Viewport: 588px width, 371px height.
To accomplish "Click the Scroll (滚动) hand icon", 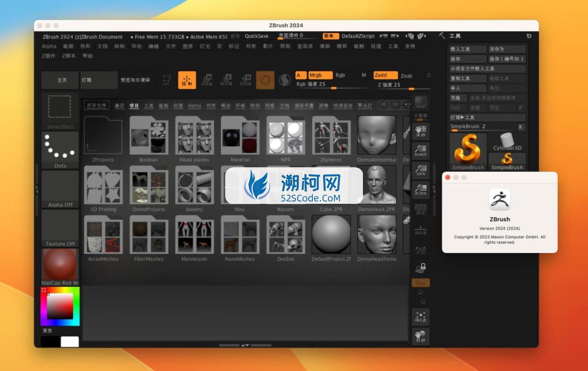I will (x=421, y=131).
